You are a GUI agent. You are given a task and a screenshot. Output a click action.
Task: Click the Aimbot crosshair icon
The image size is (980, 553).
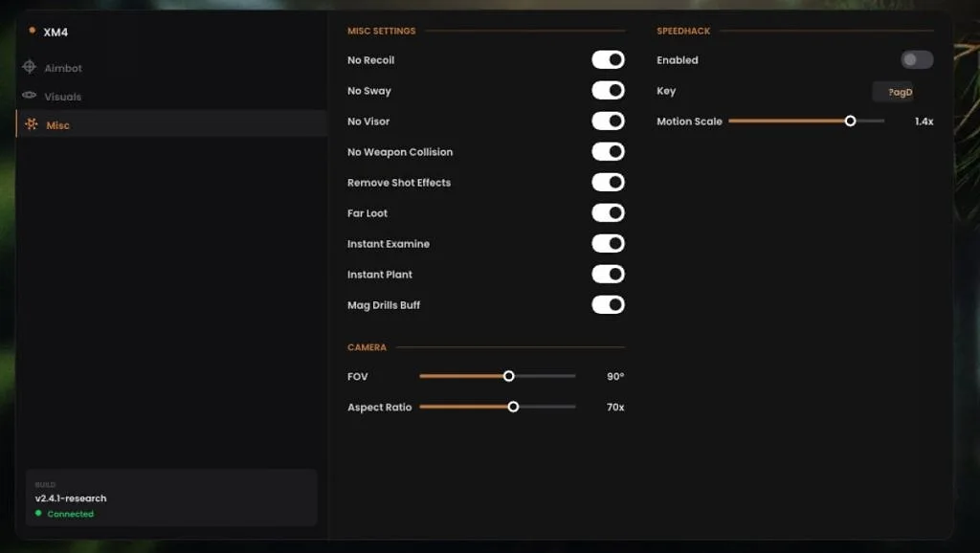[29, 67]
